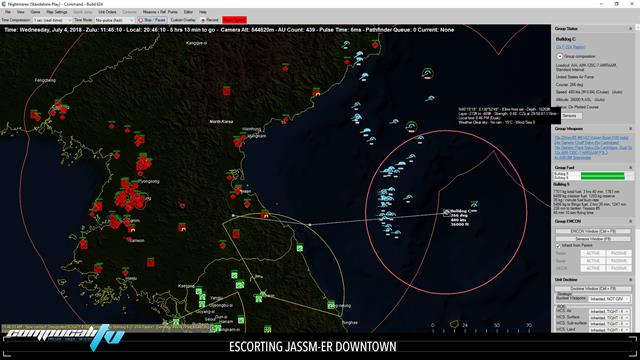
Task: Collapse the Group Weapons panel
Action: [630, 129]
